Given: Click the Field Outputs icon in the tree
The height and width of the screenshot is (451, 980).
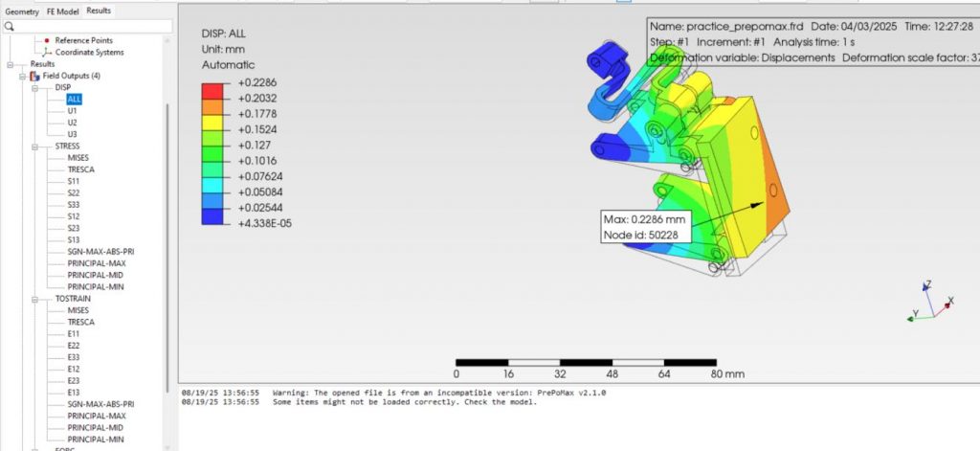Looking at the screenshot, I should click(x=34, y=76).
